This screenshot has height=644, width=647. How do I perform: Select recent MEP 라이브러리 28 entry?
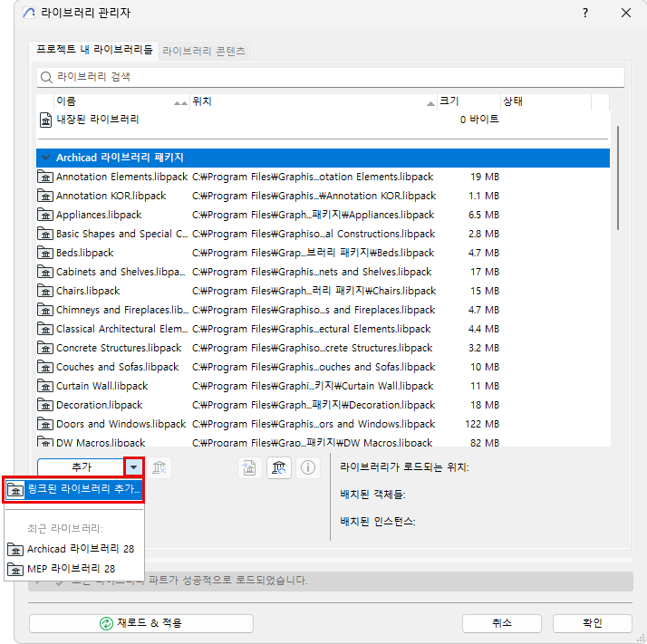tap(73, 570)
